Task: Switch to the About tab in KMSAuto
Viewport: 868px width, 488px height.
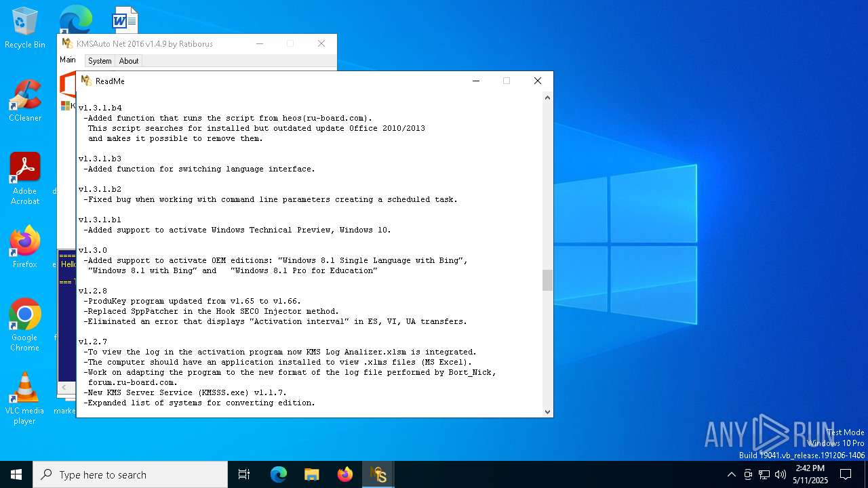Action: click(x=129, y=61)
